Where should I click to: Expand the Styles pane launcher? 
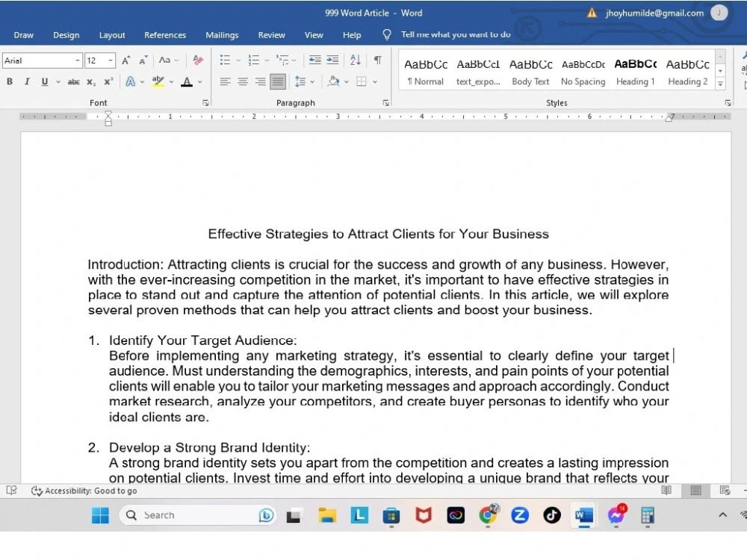(728, 103)
